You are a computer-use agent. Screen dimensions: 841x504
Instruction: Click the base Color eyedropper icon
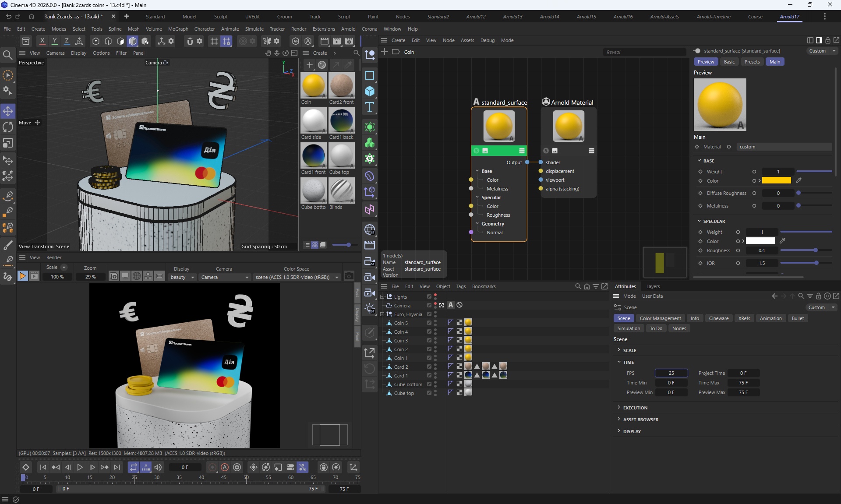coord(799,180)
